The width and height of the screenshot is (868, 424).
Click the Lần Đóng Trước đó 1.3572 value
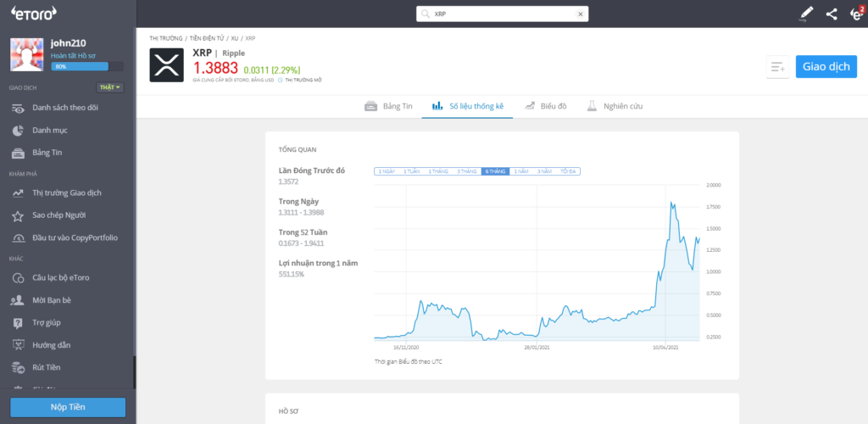[x=288, y=181]
